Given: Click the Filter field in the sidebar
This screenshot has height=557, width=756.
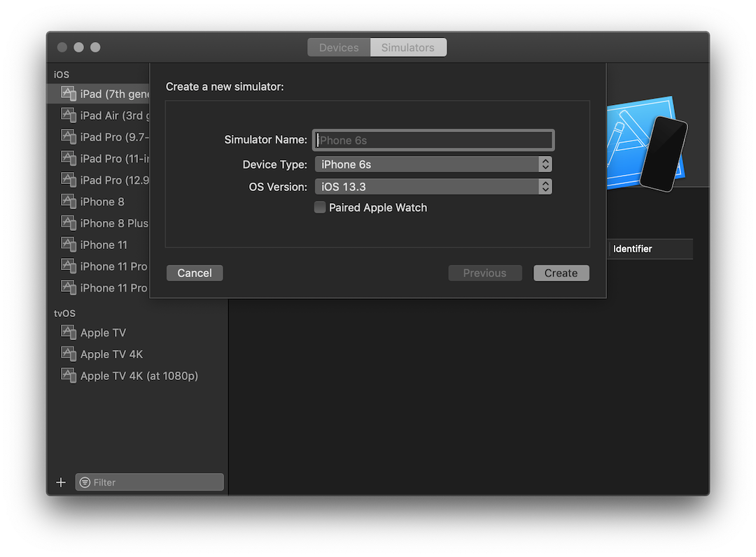Looking at the screenshot, I should pyautogui.click(x=149, y=482).
